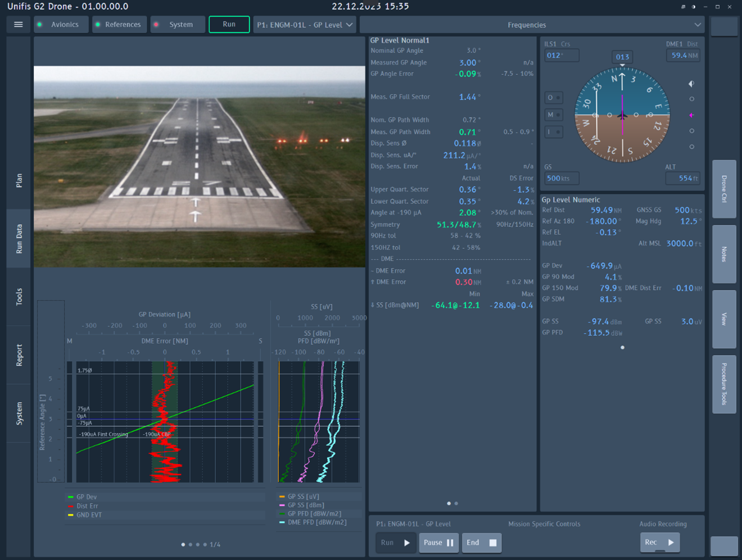
Task: Click the magenta glideslope deviation pointer
Action: (x=691, y=115)
